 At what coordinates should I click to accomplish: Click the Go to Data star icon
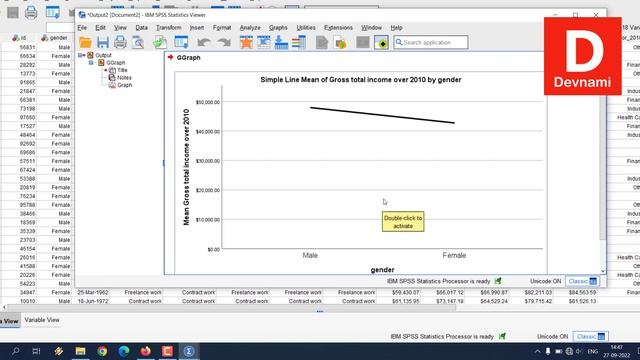246,42
